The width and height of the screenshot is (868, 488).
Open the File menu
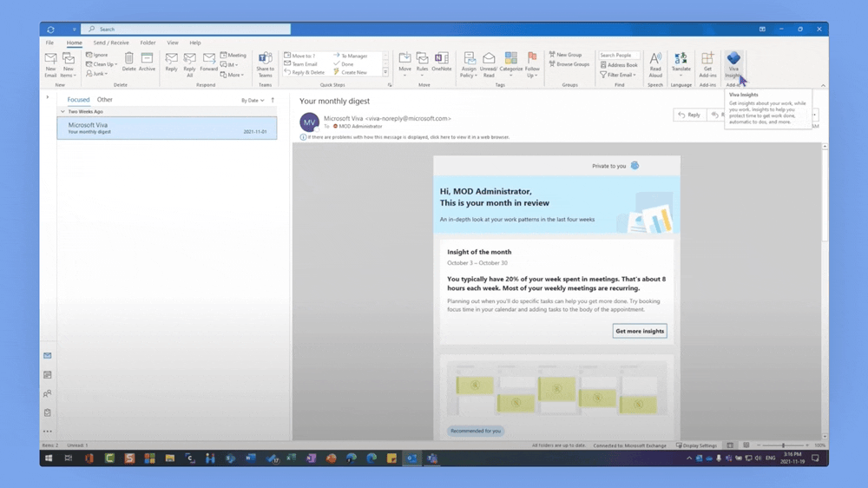tap(49, 43)
